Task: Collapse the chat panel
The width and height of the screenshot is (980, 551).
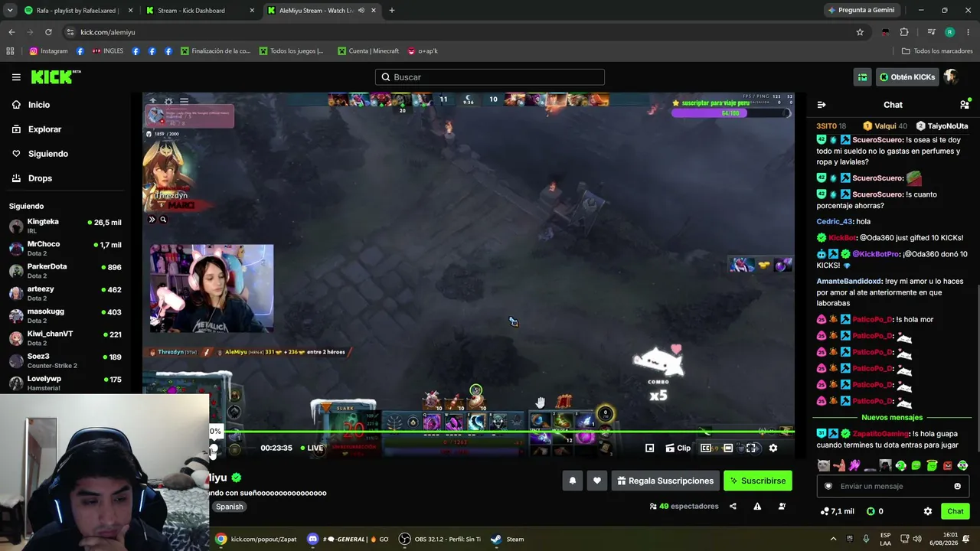Action: [822, 105]
